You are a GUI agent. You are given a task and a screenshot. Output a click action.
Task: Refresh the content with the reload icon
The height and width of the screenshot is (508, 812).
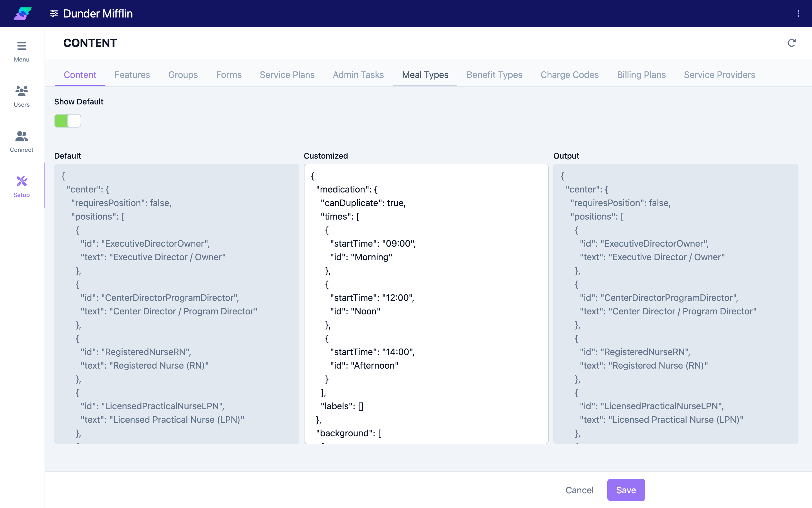(791, 43)
